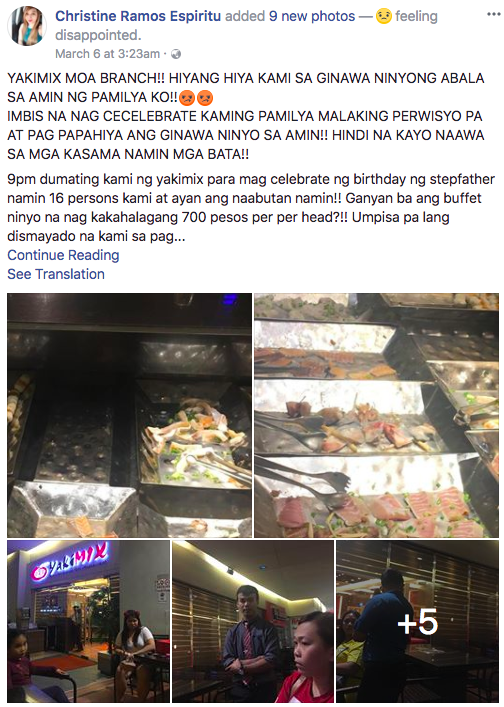Image resolution: width=504 pixels, height=707 pixels.
Task: Click the disappointed face emoji icon
Action: [x=384, y=17]
